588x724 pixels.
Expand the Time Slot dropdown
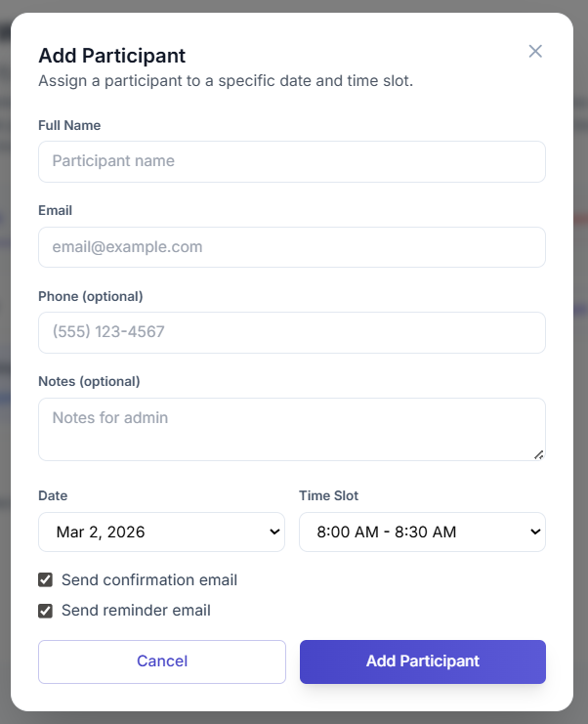click(x=422, y=532)
